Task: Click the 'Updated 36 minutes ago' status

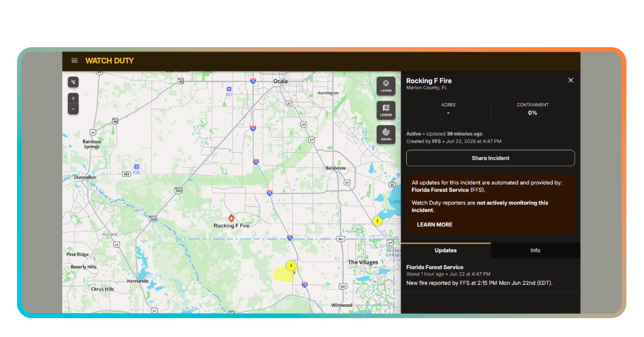Action: (x=454, y=134)
